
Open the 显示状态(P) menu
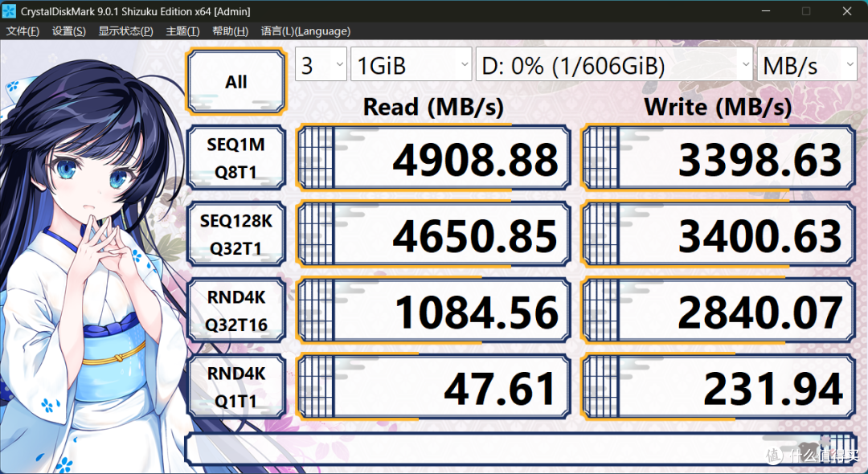click(125, 31)
